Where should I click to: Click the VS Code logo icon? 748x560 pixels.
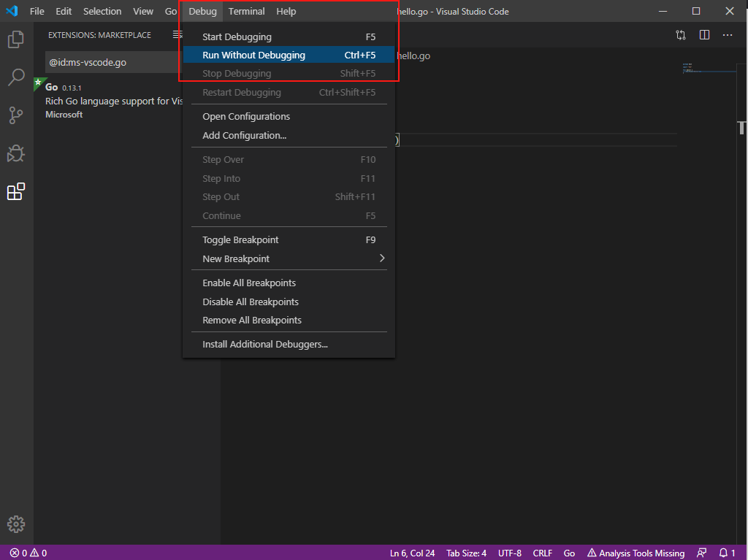(x=12, y=11)
